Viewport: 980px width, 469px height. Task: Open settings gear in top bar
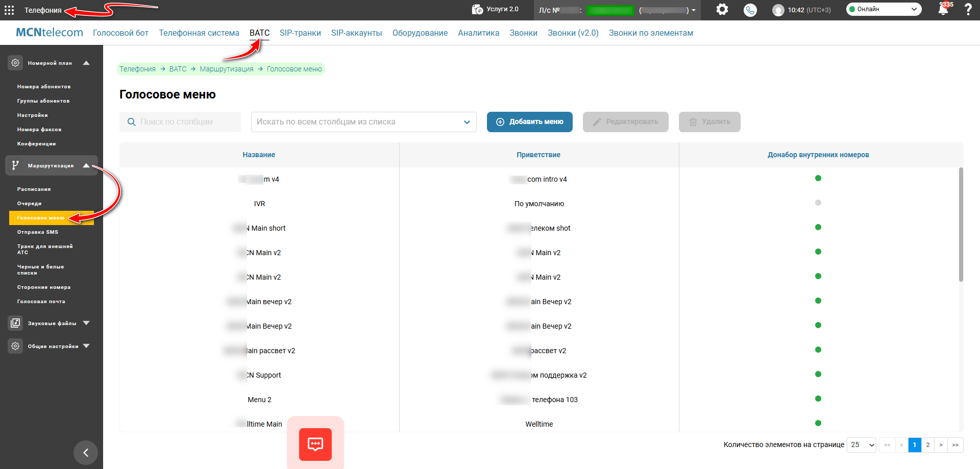[x=722, y=9]
